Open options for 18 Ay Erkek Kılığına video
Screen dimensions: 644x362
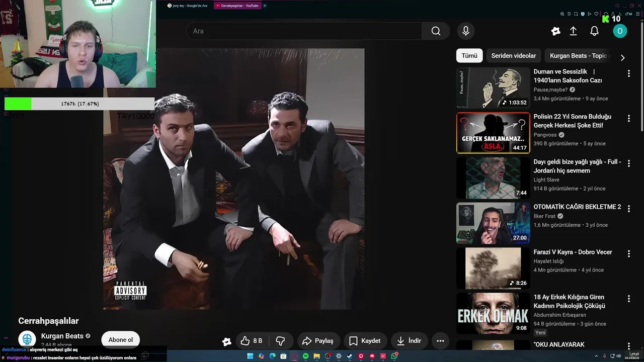click(628, 299)
